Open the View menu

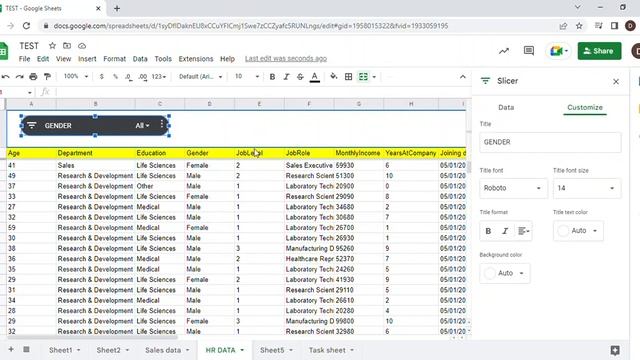click(x=63, y=59)
